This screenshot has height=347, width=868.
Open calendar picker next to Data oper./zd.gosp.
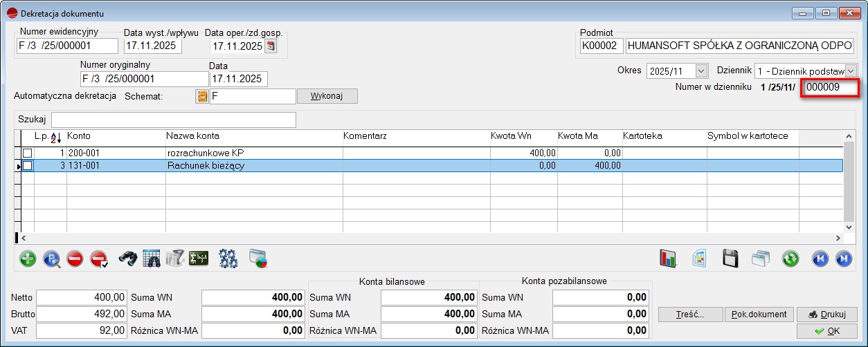click(x=271, y=46)
